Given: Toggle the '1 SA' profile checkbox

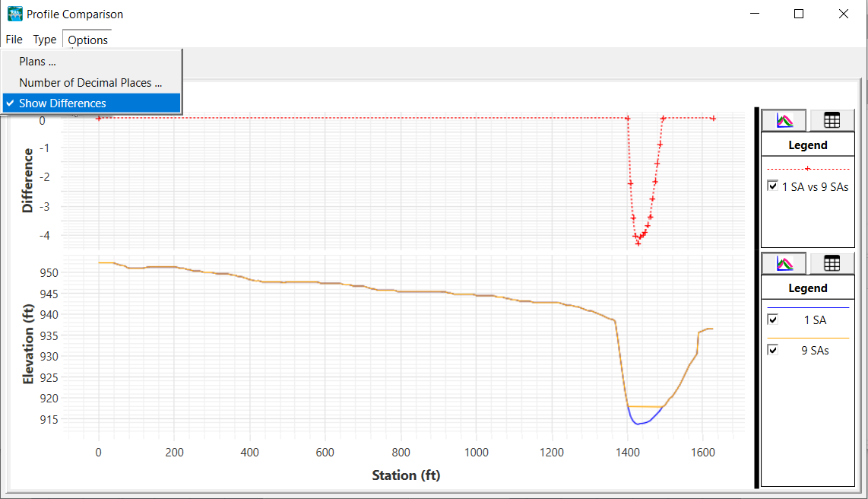Looking at the screenshot, I should click(x=773, y=320).
